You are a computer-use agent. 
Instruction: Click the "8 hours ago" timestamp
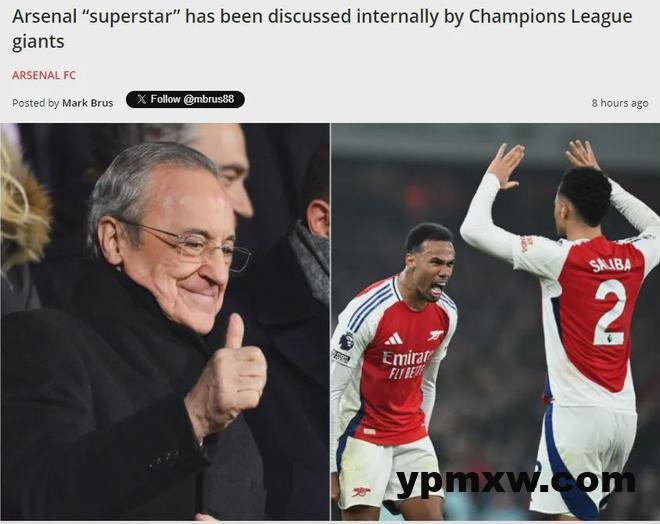[x=620, y=103]
